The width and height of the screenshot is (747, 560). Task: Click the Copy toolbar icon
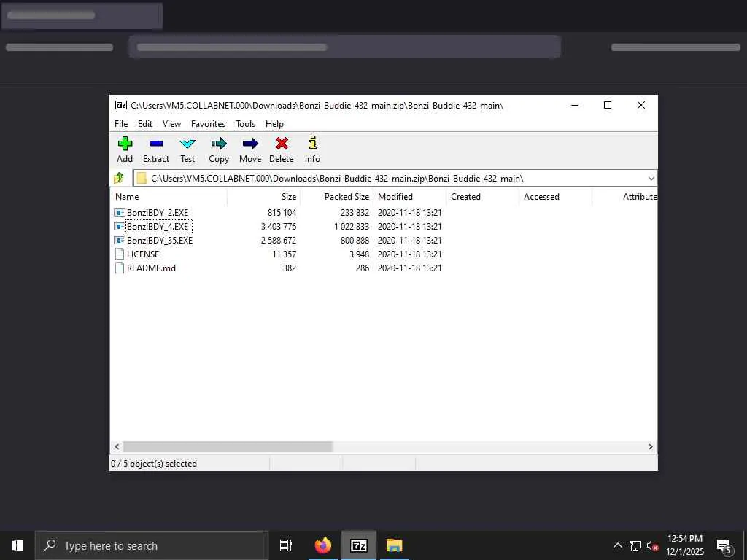[219, 144]
